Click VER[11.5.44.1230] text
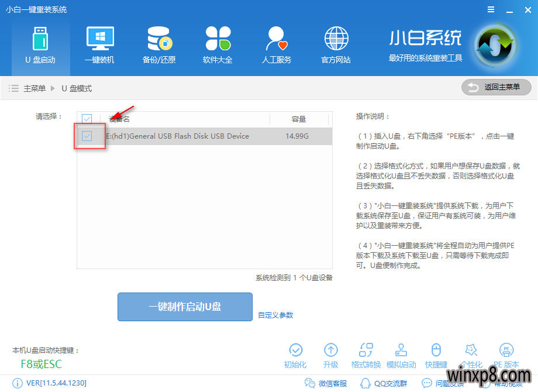Viewport: 538px width, 392px height. [56, 383]
